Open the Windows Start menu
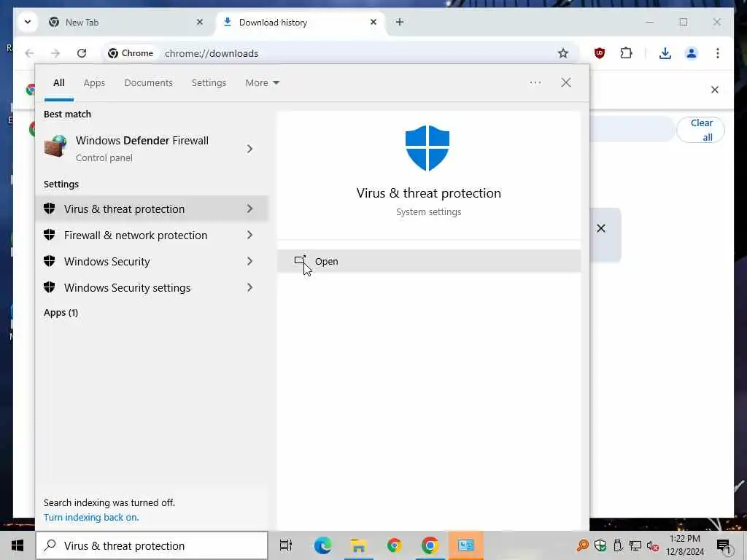This screenshot has height=560, width=747. coord(18,545)
